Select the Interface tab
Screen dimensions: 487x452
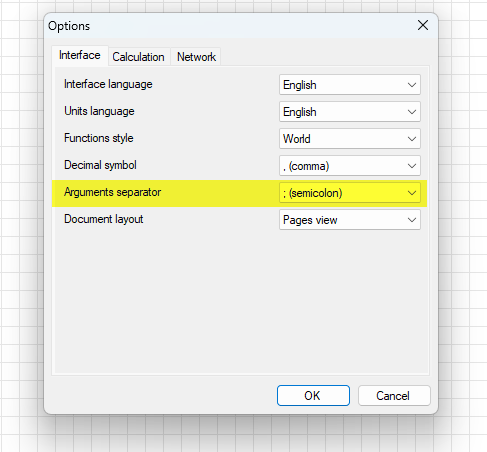[80, 55]
